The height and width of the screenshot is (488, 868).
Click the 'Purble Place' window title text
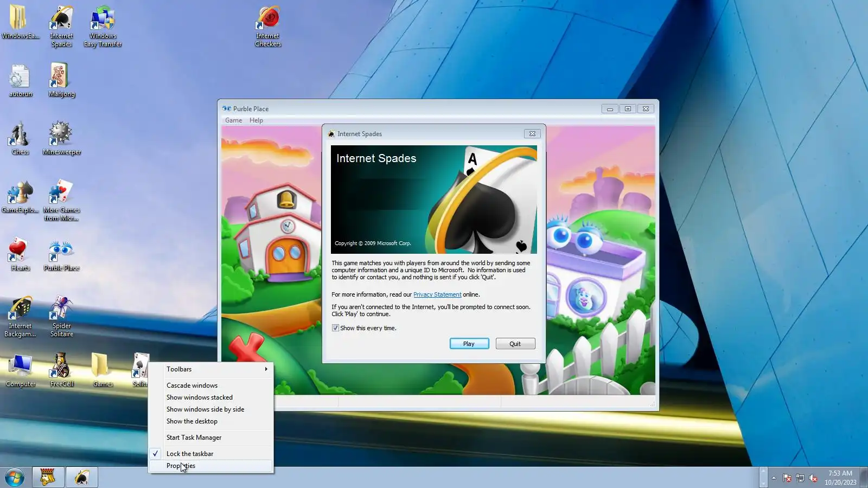click(x=251, y=109)
